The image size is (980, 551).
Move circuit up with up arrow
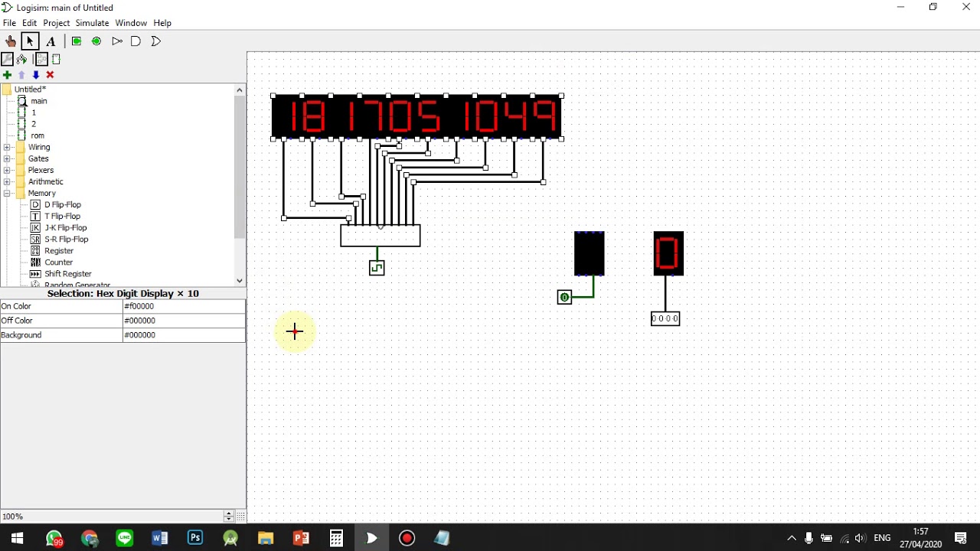tap(21, 75)
